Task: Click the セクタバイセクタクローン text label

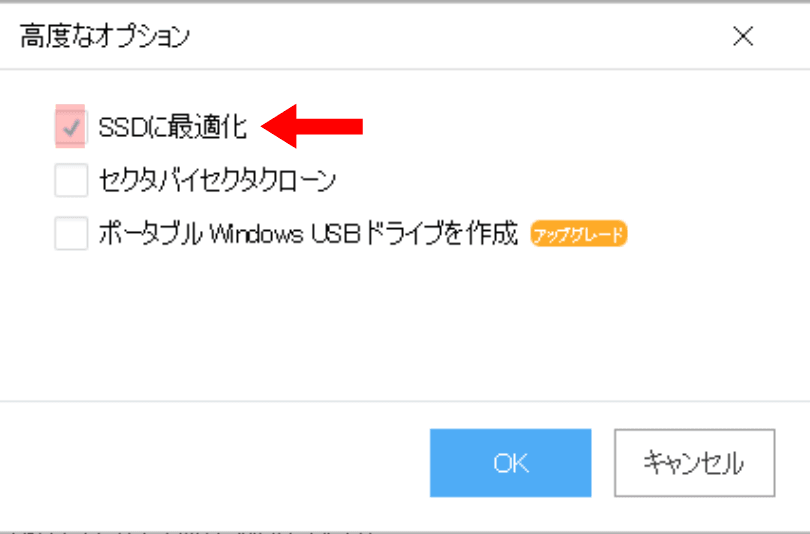Action: pos(217,180)
